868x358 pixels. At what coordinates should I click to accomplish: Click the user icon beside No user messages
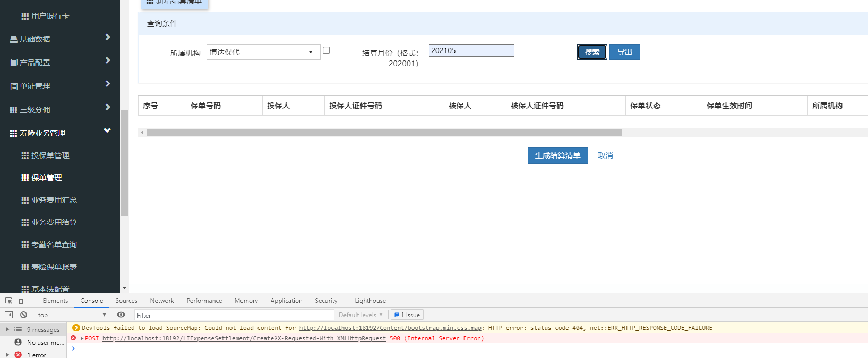coord(18,342)
